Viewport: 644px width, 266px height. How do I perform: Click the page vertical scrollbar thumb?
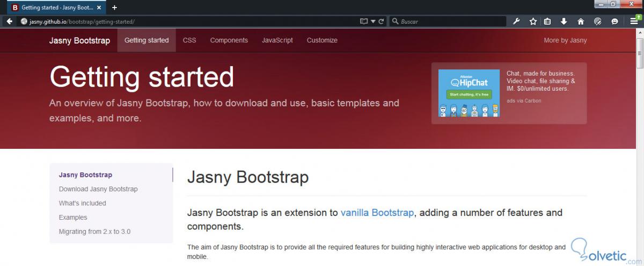[640, 54]
